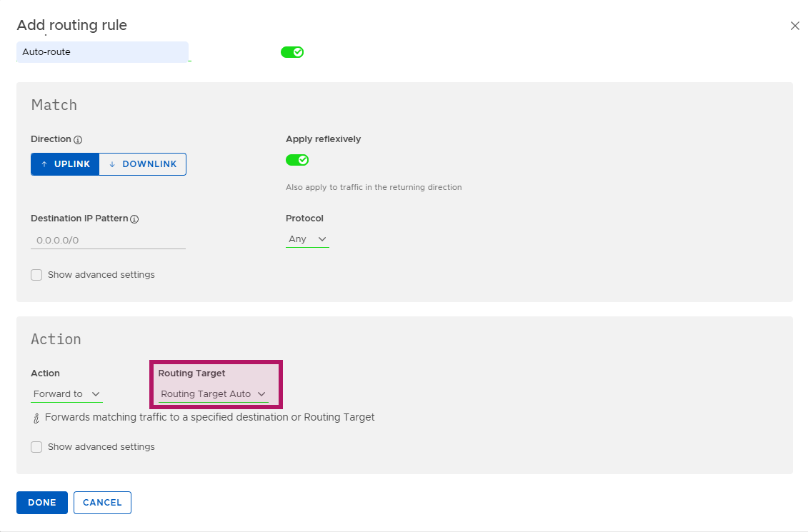Click the up arrow icon on UPLINK
The width and height of the screenshot is (808, 532).
coord(44,164)
